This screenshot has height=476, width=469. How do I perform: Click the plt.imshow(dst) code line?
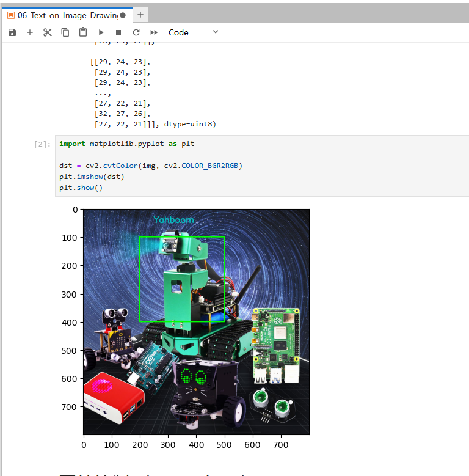point(92,177)
